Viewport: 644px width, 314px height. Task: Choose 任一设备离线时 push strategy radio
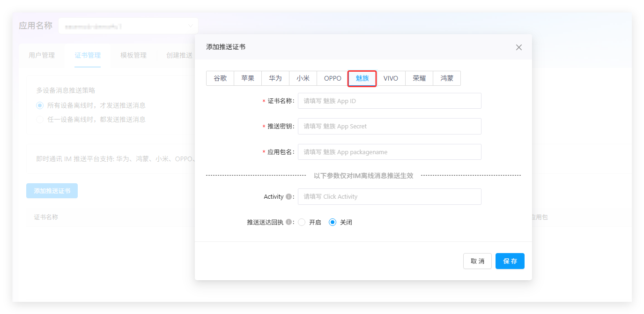pyautogui.click(x=40, y=120)
